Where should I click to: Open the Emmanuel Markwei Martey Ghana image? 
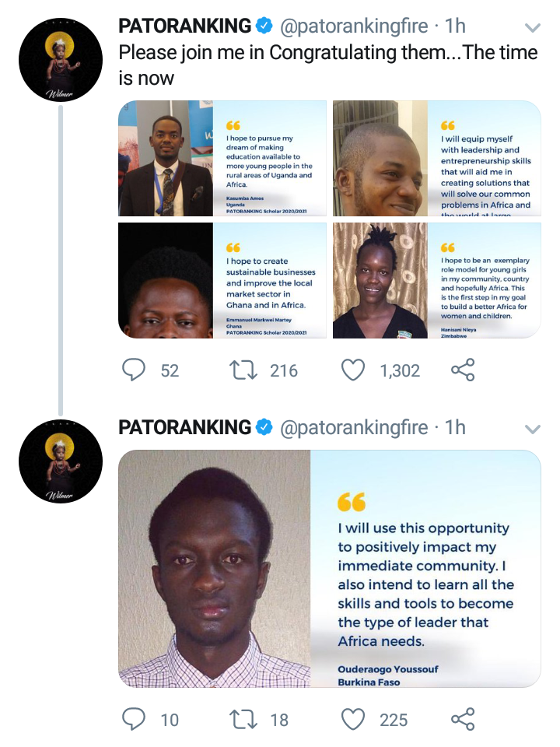point(222,281)
